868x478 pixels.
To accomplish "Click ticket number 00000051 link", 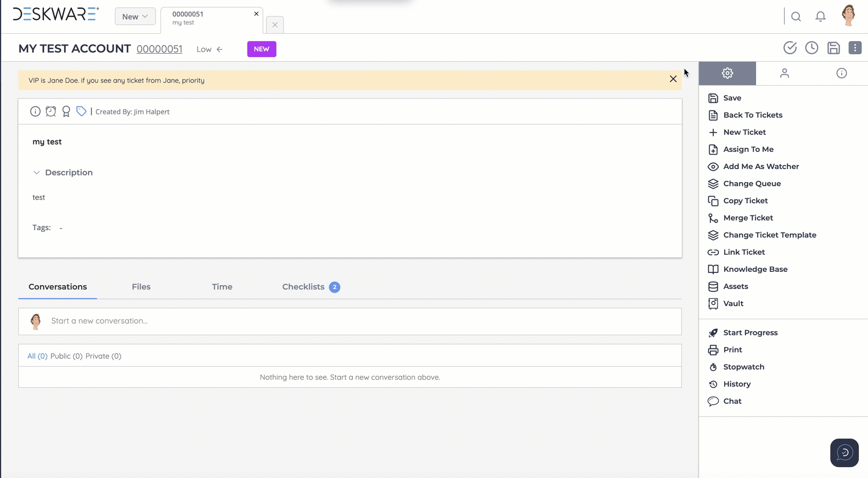I will point(159,49).
